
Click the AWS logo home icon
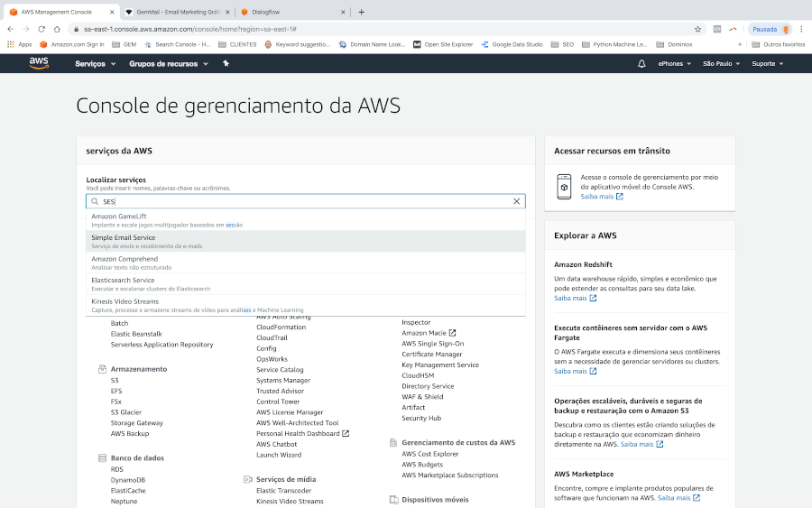(x=39, y=63)
